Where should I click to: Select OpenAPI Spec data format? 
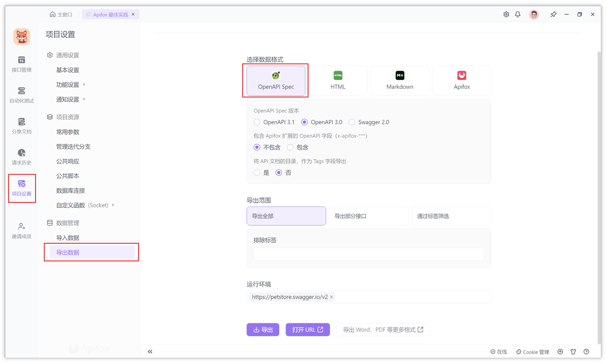(276, 80)
